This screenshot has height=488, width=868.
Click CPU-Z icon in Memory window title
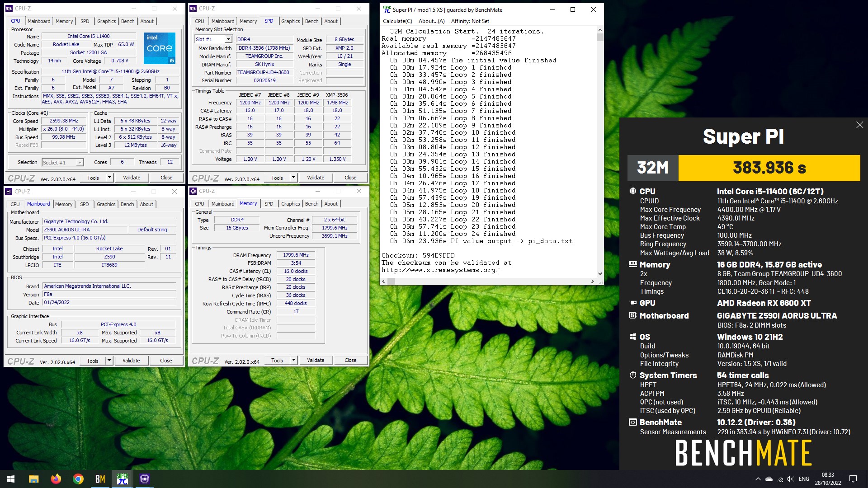[x=193, y=191]
